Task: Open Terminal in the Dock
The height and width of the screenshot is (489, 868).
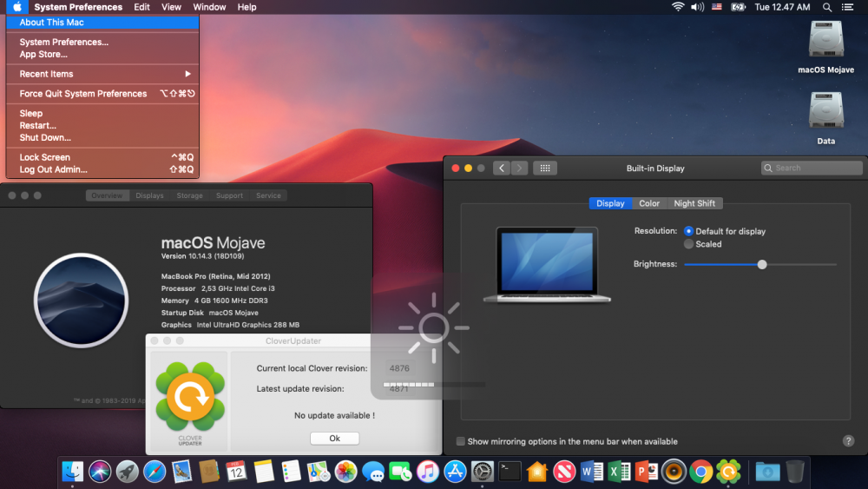Action: [510, 472]
